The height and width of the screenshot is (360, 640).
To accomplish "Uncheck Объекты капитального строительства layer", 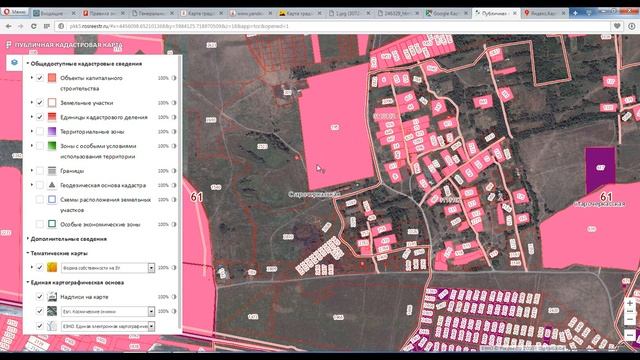I will (x=40, y=78).
